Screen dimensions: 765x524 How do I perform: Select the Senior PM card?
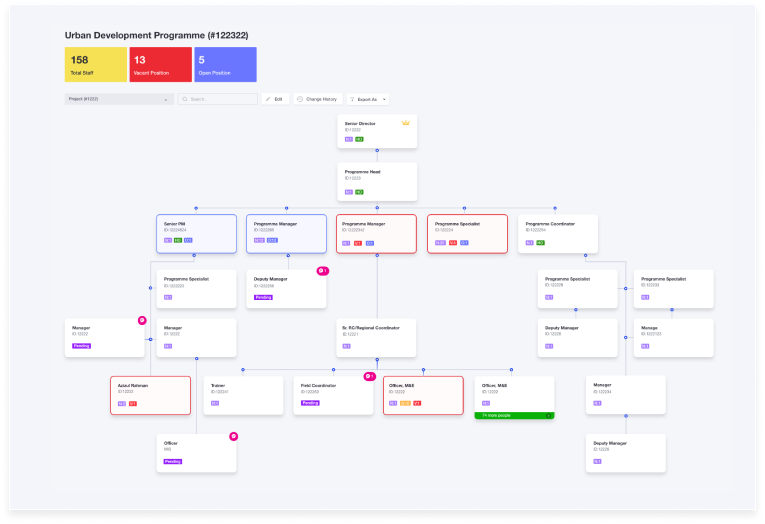tap(197, 234)
